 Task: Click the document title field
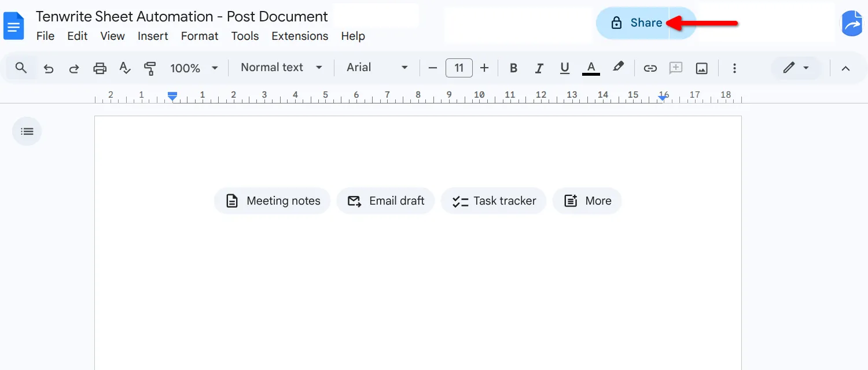click(x=182, y=16)
